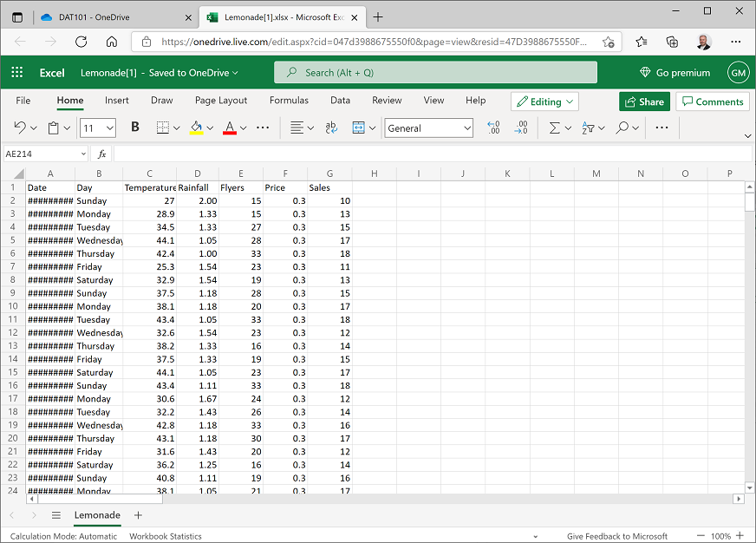Select the Find magnifier icon
The width and height of the screenshot is (756, 543).
(x=622, y=127)
